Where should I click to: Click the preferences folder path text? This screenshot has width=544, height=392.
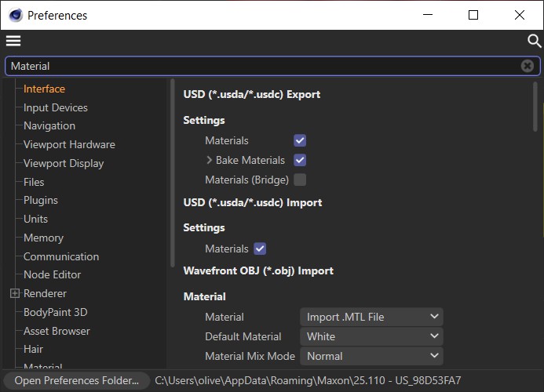[x=308, y=380]
